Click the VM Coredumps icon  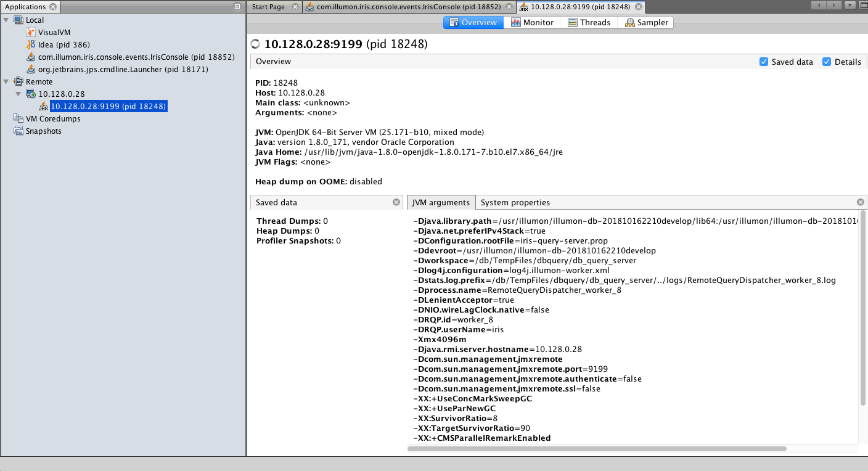[18, 118]
